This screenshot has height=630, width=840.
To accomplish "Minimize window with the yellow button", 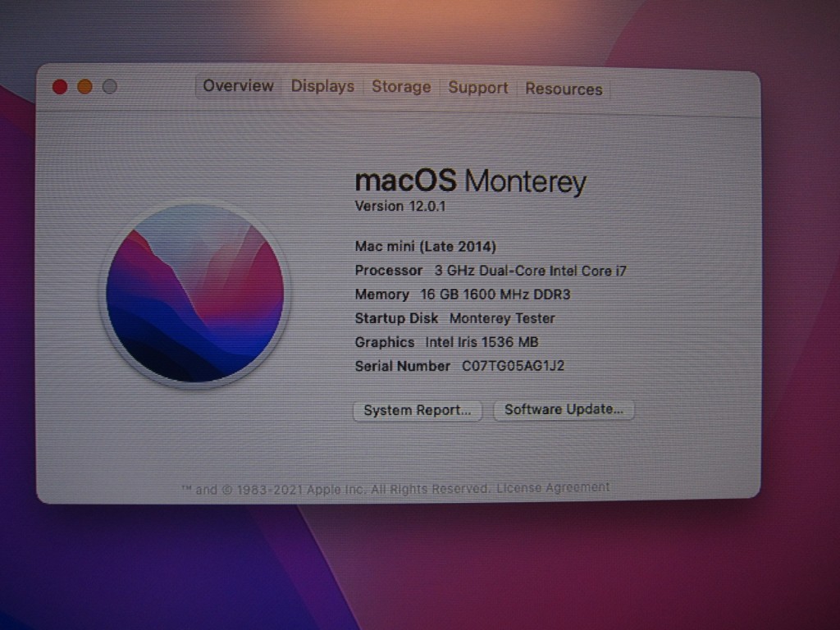I will point(84,87).
